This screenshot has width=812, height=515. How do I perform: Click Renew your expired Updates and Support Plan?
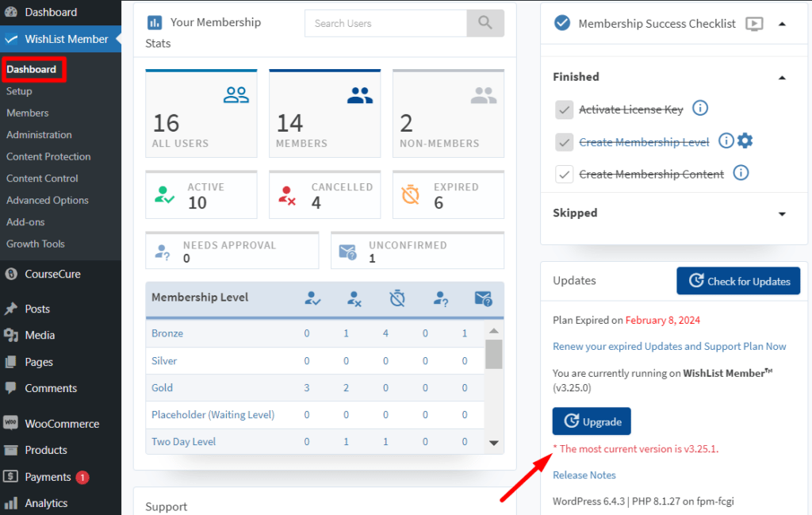669,347
